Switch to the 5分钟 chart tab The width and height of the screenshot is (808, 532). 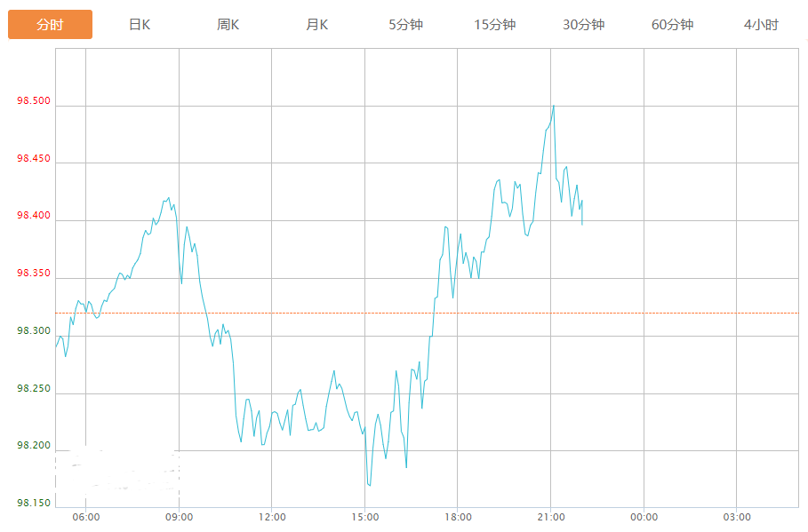click(405, 25)
